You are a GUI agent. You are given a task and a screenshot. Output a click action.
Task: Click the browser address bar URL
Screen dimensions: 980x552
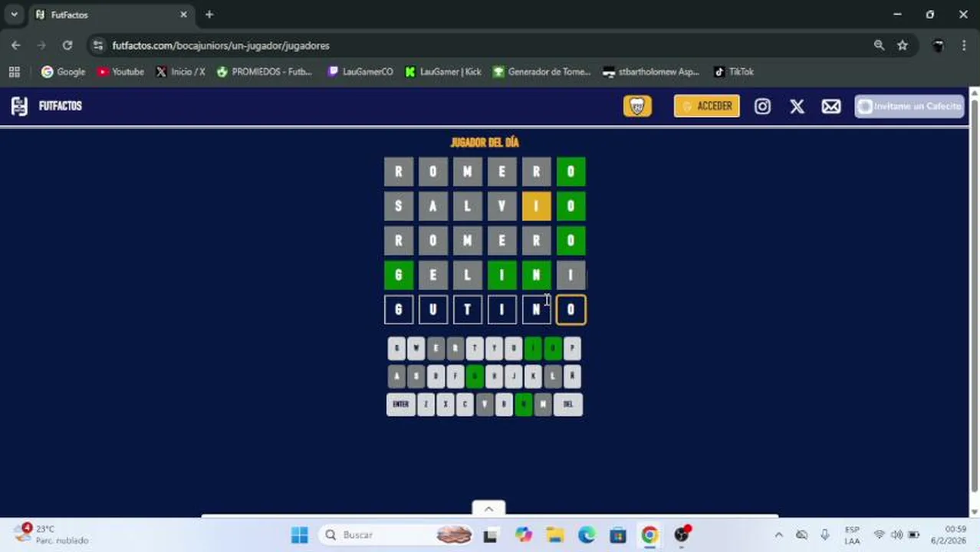221,45
